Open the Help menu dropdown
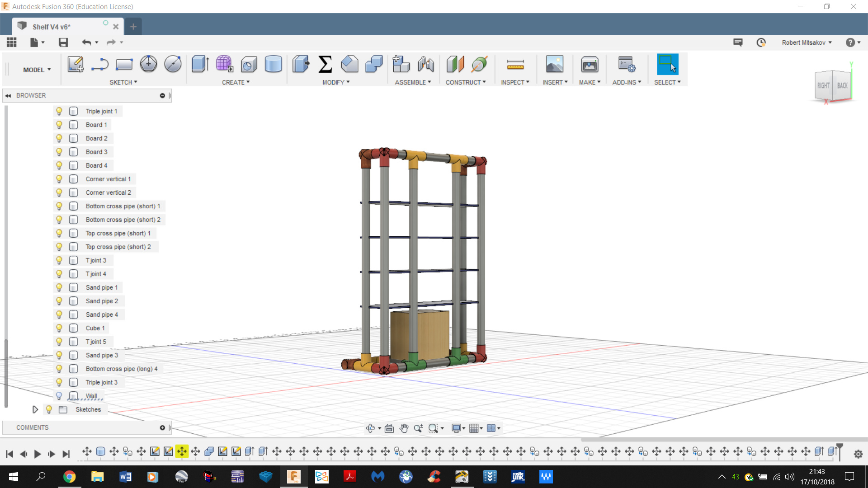Viewport: 868px width, 488px height. pyautogui.click(x=853, y=42)
